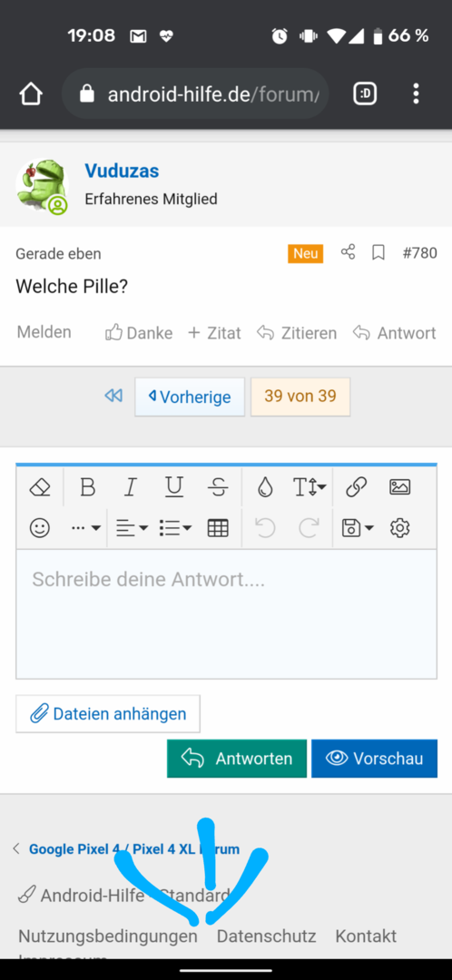The image size is (452, 980).
Task: Insert a table using grid icon
Action: [218, 528]
